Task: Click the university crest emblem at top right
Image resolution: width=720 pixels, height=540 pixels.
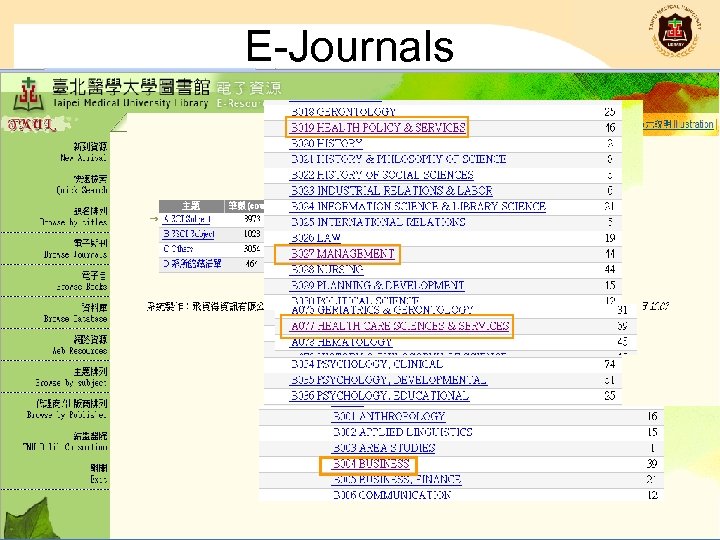Action: click(x=675, y=31)
